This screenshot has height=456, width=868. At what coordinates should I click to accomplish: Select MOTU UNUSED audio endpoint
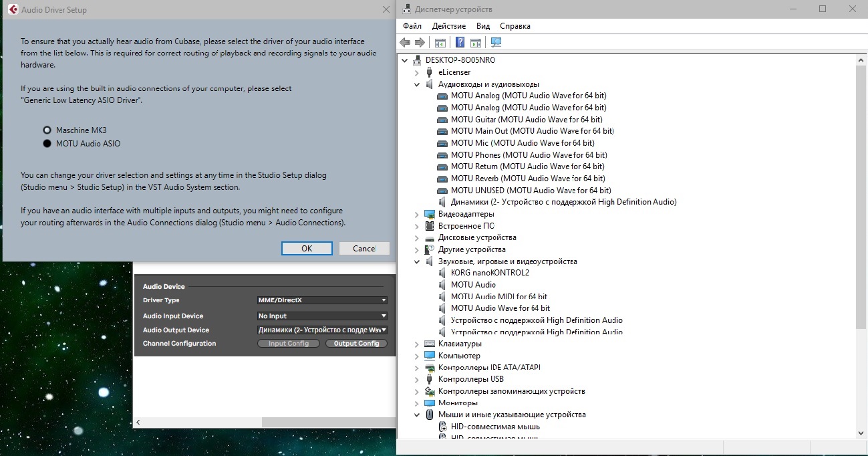point(531,191)
